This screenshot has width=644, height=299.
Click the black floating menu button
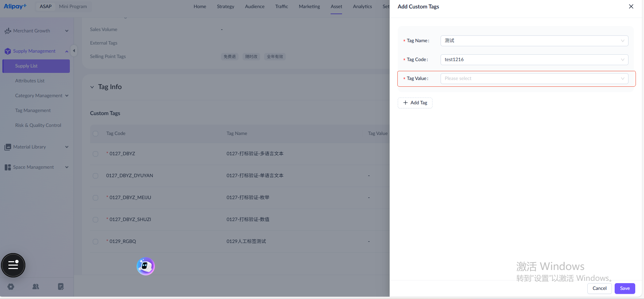click(13, 265)
